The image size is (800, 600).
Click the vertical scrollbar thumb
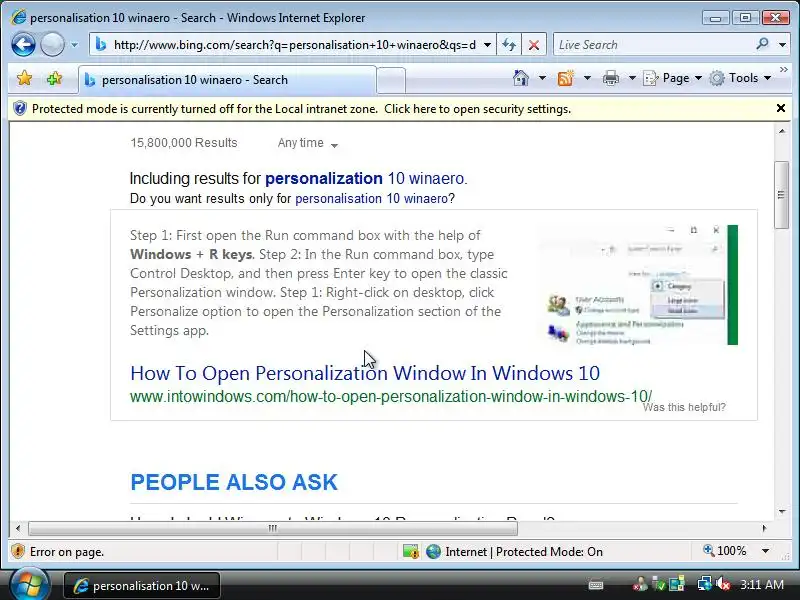pyautogui.click(x=781, y=195)
